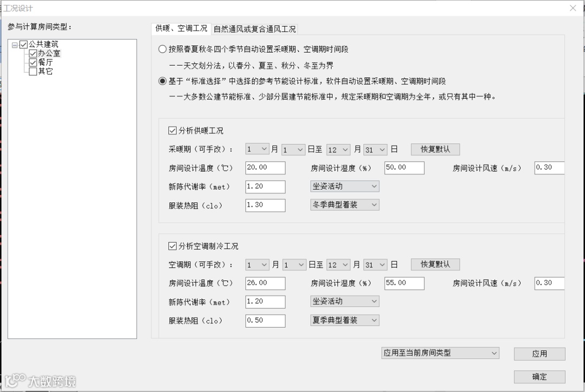585x392 pixels.
Task: Uncheck the 办公室 room type
Action: 34,53
